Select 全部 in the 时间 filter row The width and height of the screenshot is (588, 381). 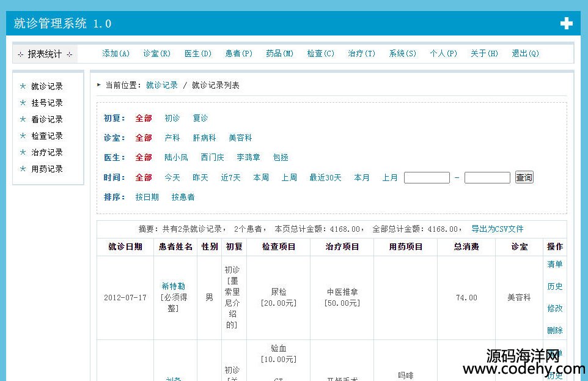[x=144, y=177]
